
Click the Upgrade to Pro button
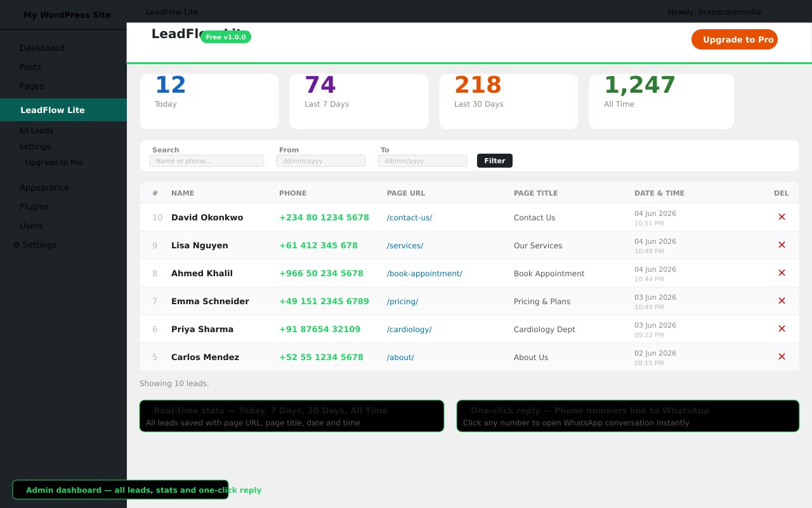click(735, 39)
